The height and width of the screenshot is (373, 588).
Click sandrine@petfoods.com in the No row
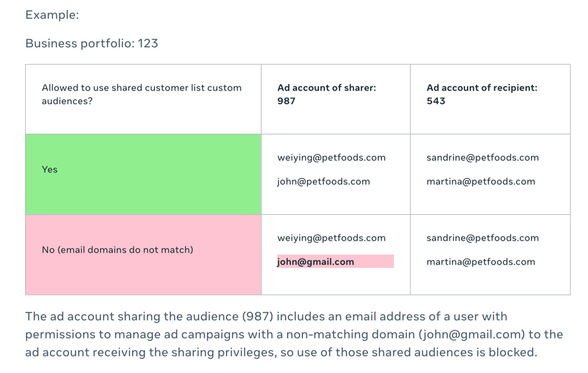pyautogui.click(x=482, y=238)
